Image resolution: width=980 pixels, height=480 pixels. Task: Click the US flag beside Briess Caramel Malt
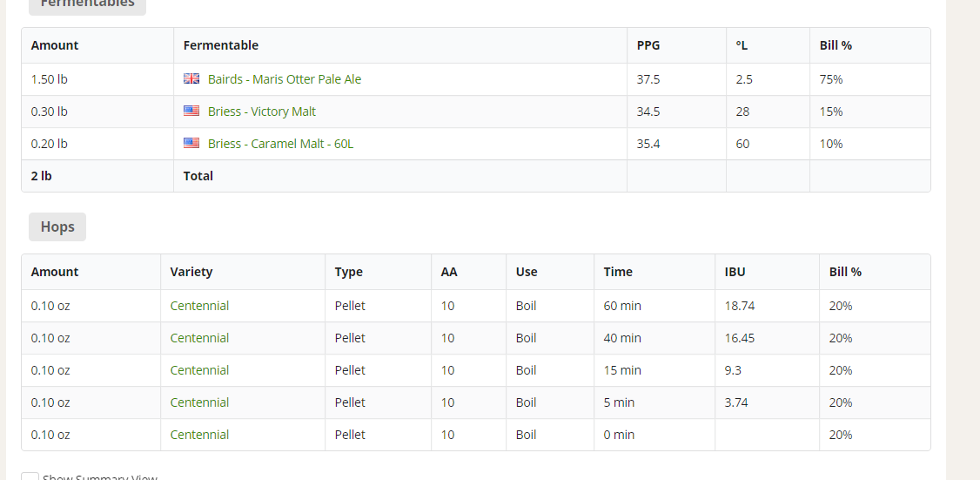click(x=191, y=144)
